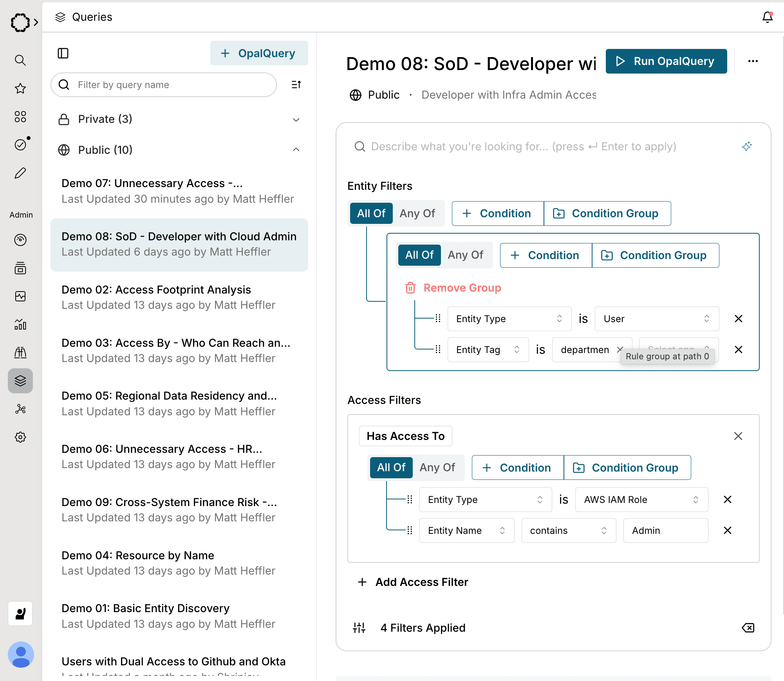Viewport: 784px width, 681px height.
Task: Open the AWS IAM Role dropdown
Action: (x=641, y=499)
